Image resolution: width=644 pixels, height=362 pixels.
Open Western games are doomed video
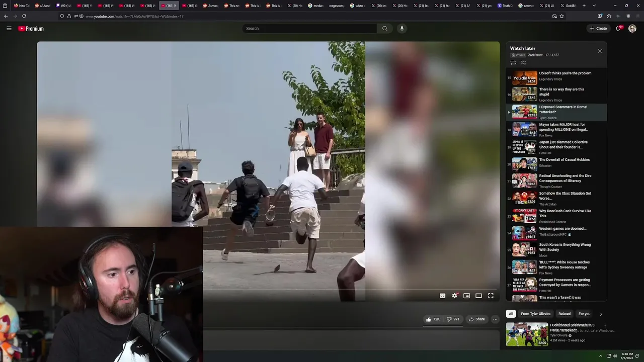[556, 232]
